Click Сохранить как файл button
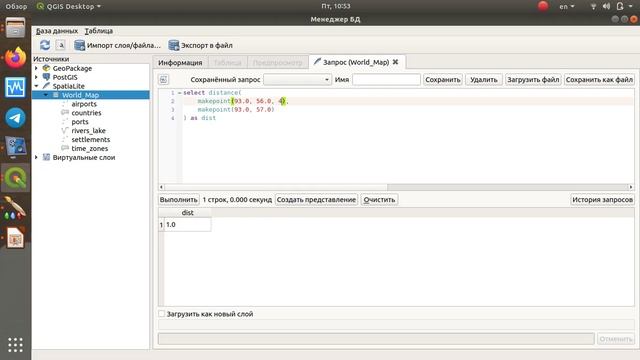Viewport: 640px width, 360px height. pyautogui.click(x=599, y=80)
